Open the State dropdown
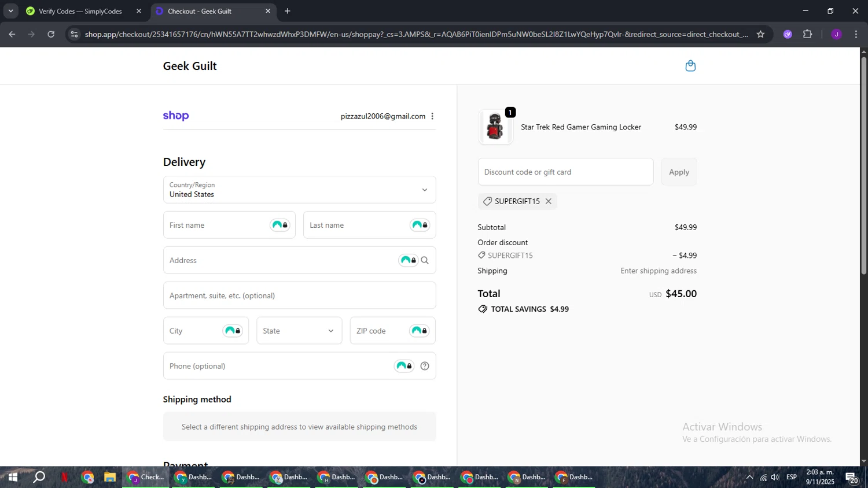The image size is (868, 488). pos(299,331)
